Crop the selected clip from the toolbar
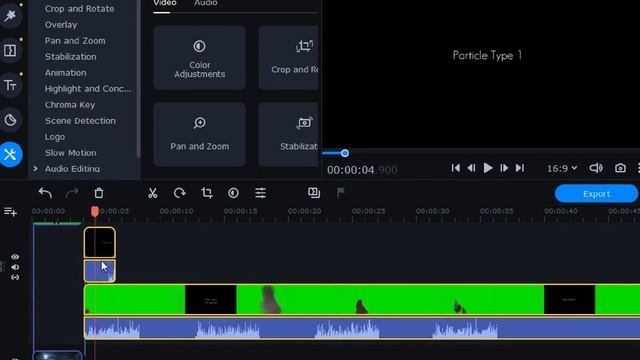This screenshot has width=640, height=360. point(207,193)
